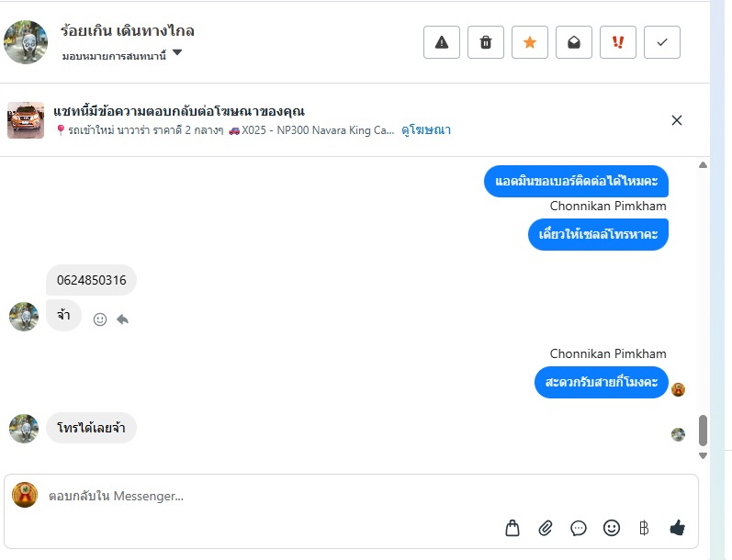Reply to the "จ้า" message using the arrow
Image resolution: width=732 pixels, height=560 pixels.
122,319
